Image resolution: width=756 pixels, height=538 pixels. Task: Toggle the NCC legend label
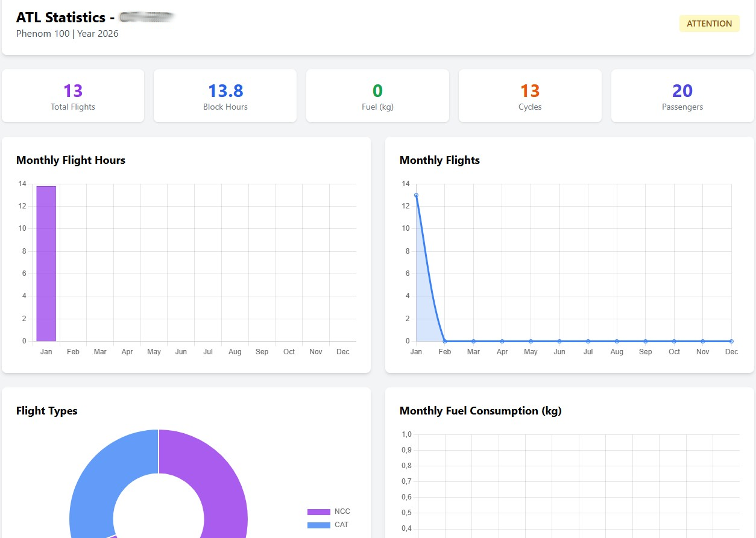[342, 511]
